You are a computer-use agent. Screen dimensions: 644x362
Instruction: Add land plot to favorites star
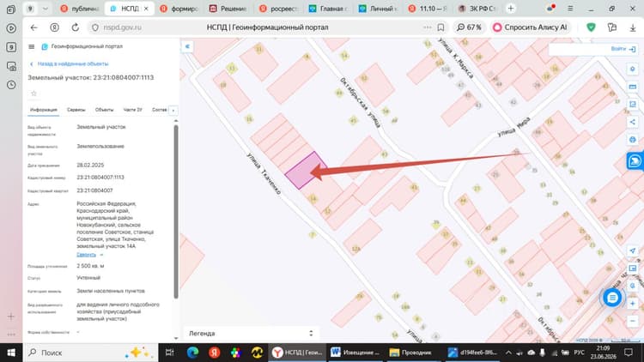[34, 94]
